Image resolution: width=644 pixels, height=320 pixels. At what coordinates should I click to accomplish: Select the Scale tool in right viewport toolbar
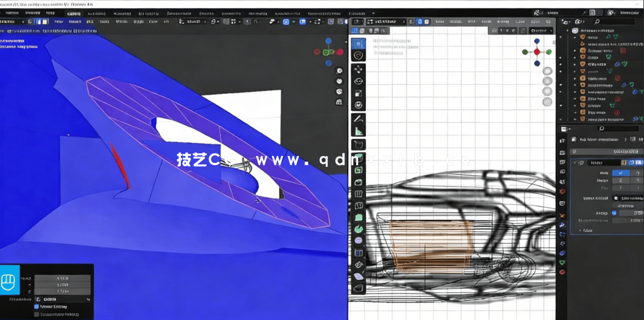pyautogui.click(x=358, y=93)
